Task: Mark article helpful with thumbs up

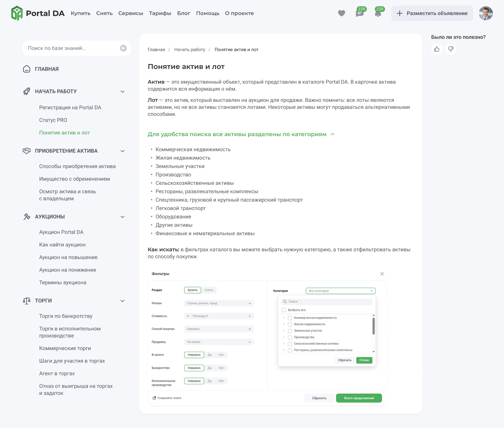Action: [437, 49]
